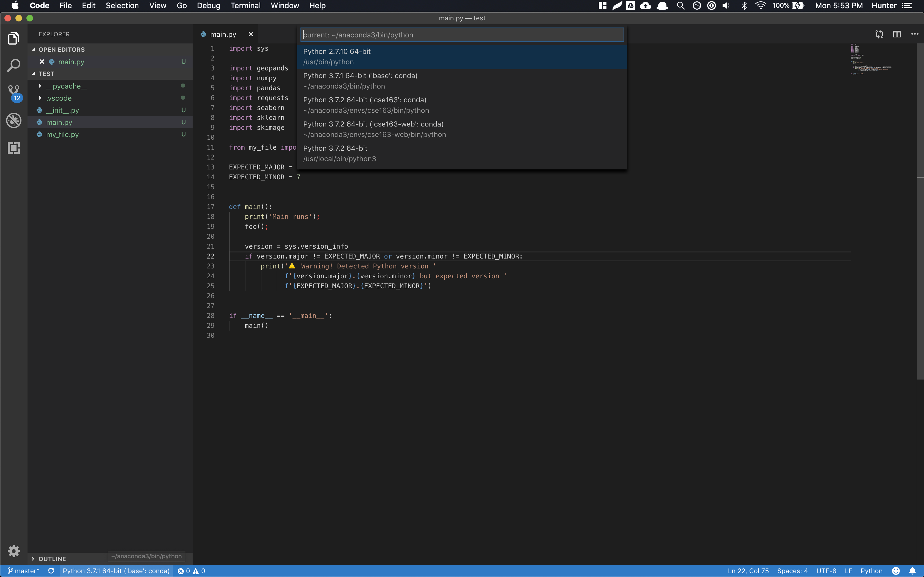Click the Synchronize Changes icon in status bar

point(51,571)
